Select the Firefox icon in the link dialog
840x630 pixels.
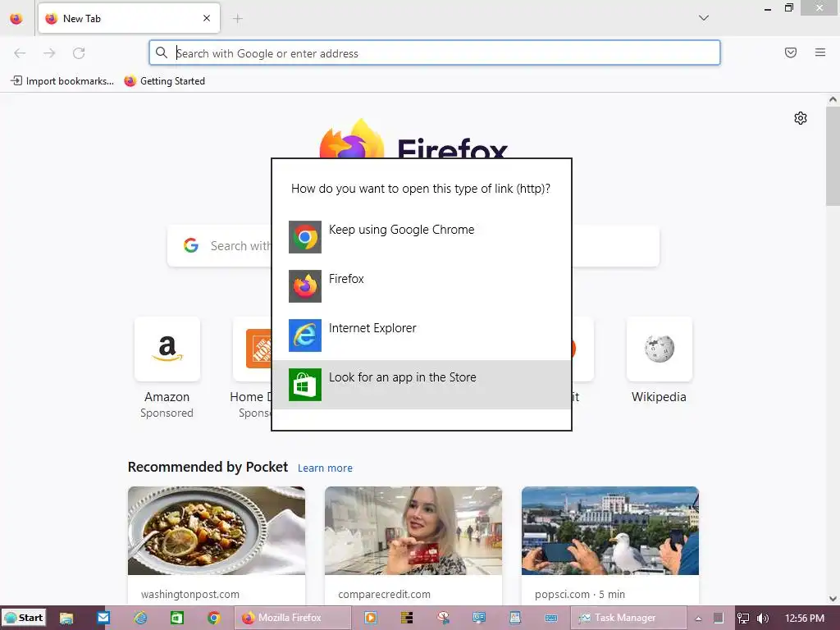[305, 286]
